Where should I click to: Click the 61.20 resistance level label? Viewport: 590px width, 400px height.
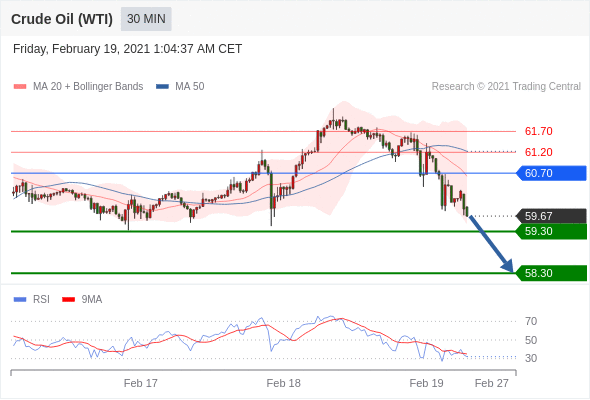(x=538, y=152)
